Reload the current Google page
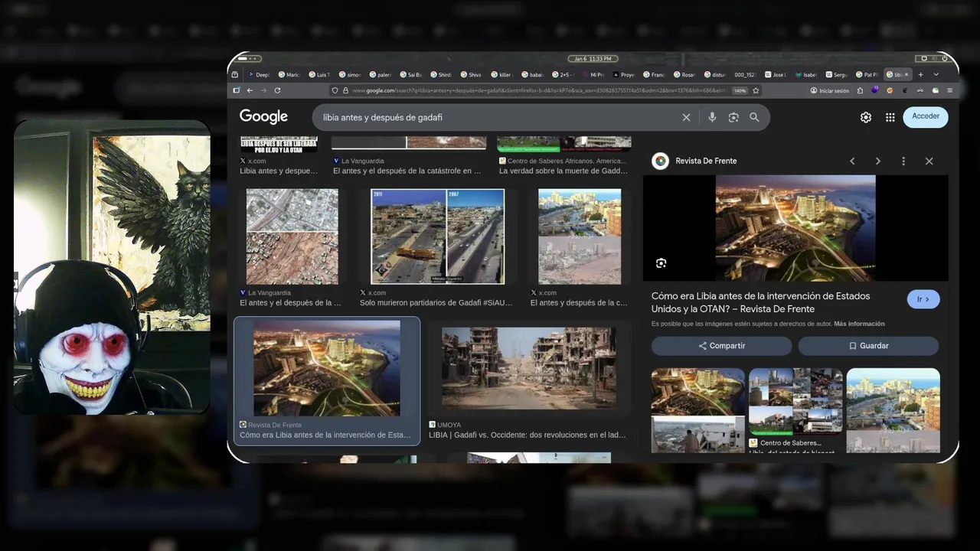The width and height of the screenshot is (980, 551). point(277,90)
